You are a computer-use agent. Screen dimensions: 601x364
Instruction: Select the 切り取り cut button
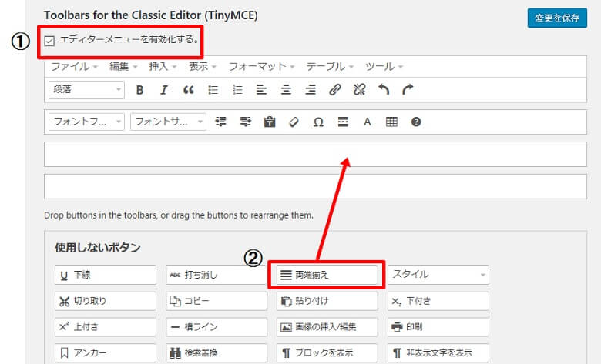point(106,301)
